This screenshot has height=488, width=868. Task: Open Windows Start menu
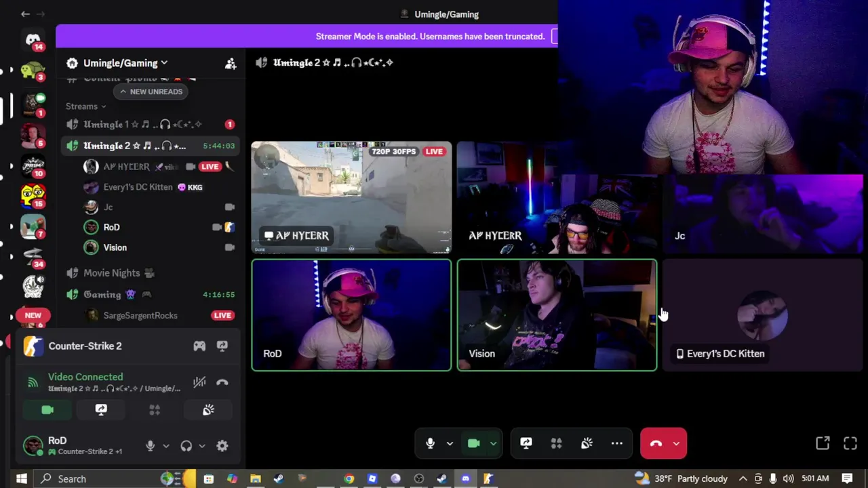[x=21, y=479]
